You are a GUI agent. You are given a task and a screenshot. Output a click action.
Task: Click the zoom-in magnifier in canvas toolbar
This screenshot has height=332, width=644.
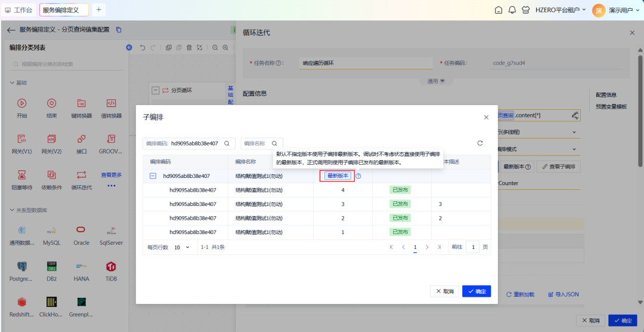(225, 48)
